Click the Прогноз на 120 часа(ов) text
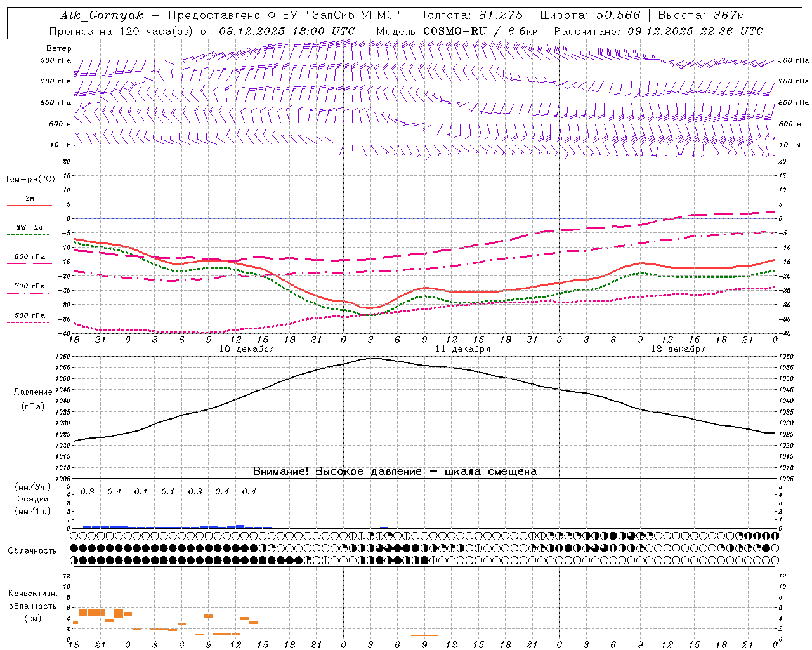Screen dimensions: 812x650 (123, 31)
